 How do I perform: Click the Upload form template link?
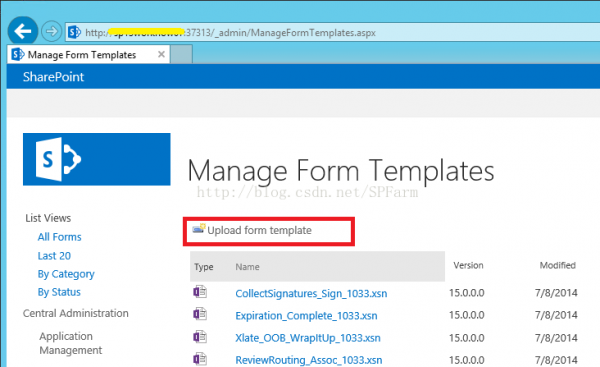click(259, 230)
